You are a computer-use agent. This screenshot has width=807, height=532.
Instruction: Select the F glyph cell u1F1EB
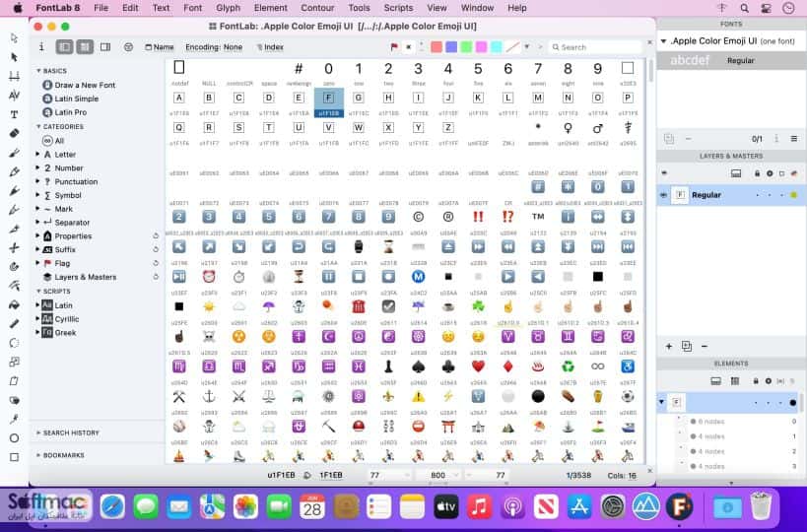pos(328,102)
